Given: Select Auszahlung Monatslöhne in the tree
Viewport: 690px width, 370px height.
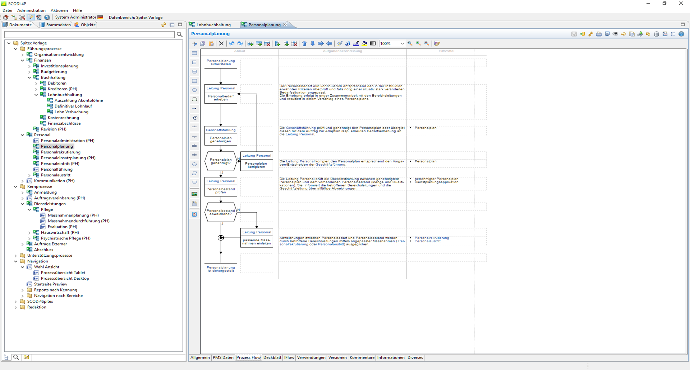Looking at the screenshot, I should coord(79,101).
